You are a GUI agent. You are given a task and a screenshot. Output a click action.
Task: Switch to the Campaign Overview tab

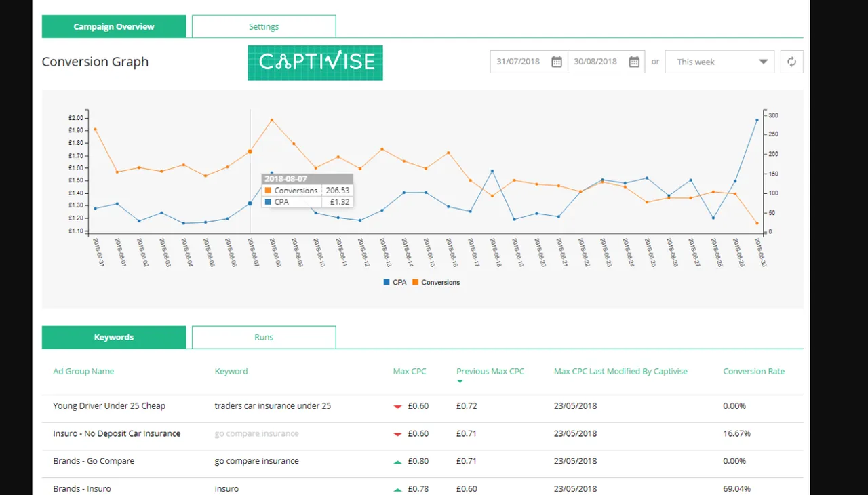click(114, 26)
